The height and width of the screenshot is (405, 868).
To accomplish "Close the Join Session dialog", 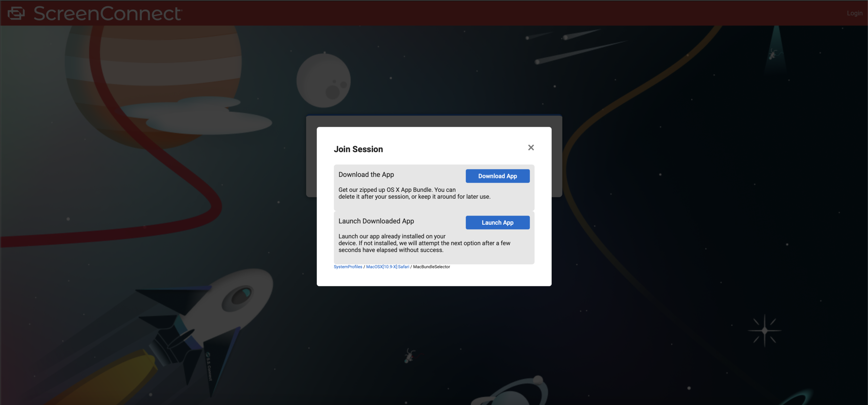I will click(531, 147).
